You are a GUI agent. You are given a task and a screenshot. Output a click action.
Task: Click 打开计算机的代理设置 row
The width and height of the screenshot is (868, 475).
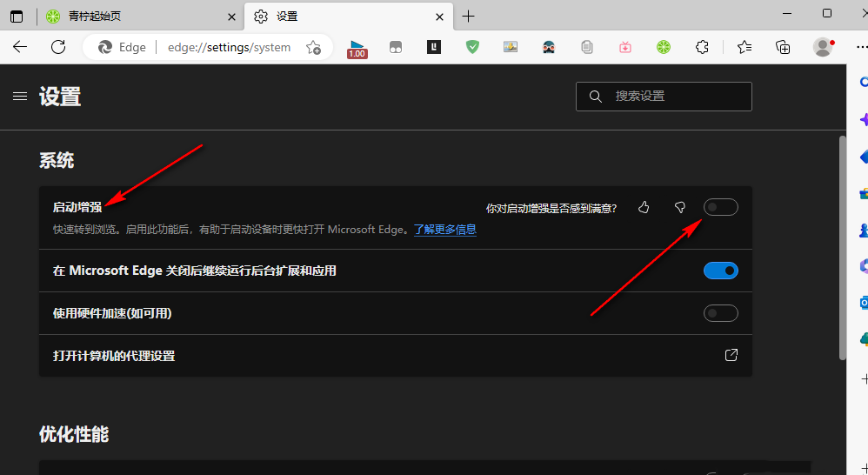(x=395, y=356)
